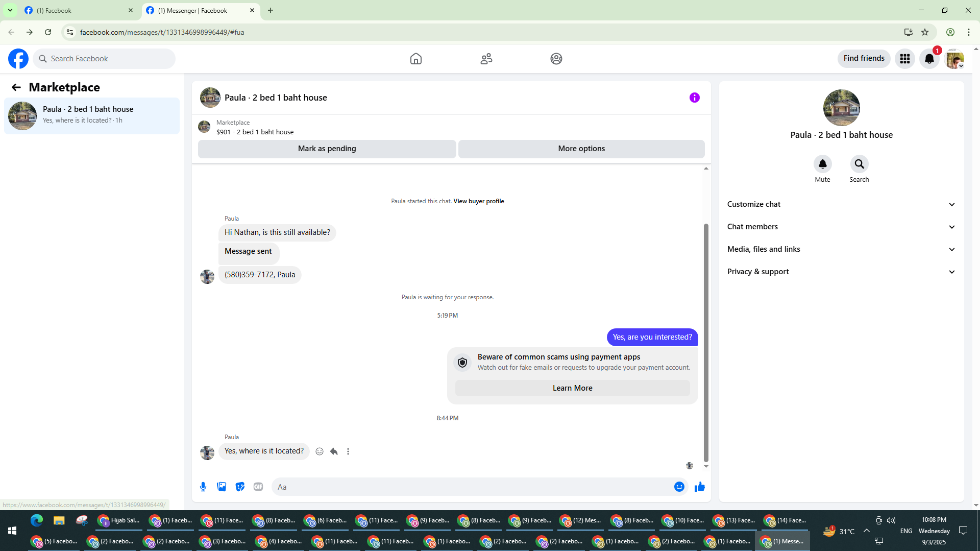Click the install app icon in address bar

[909, 32]
